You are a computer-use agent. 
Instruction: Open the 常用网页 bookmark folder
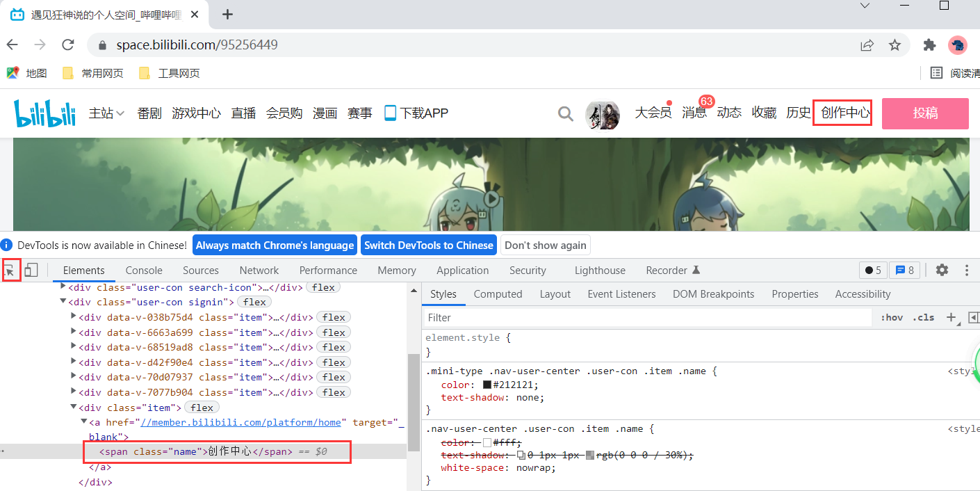coord(92,73)
